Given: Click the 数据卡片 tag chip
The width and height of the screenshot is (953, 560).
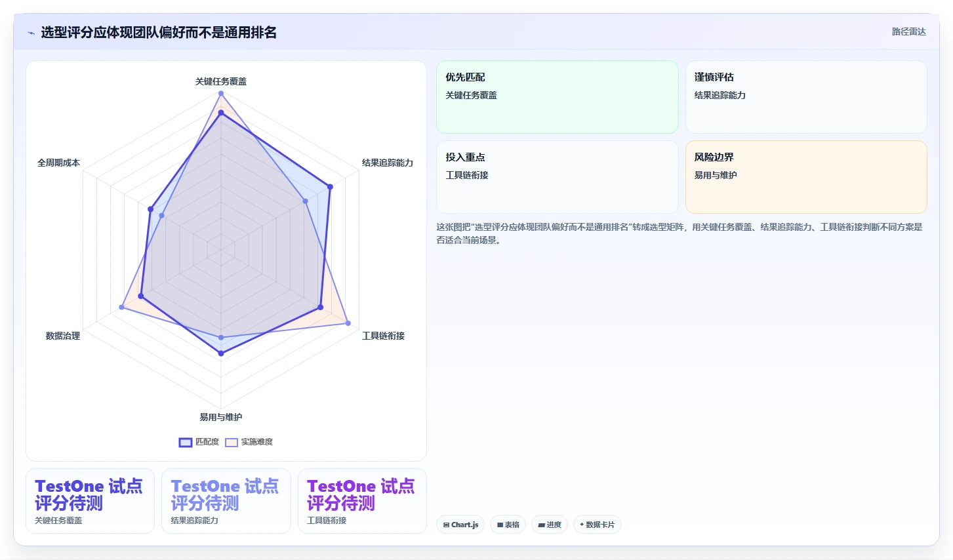Looking at the screenshot, I should click(x=597, y=525).
